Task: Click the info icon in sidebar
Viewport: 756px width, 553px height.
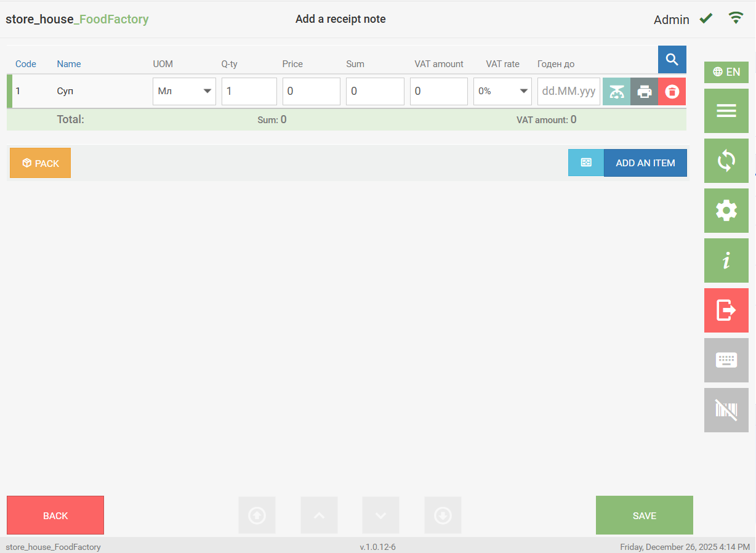Action: point(726,260)
